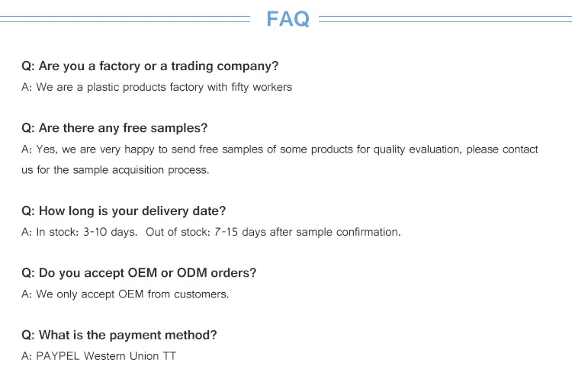Click the 'quality evaluation' phrase
The height and width of the screenshot is (392, 572).
pyautogui.click(x=416, y=149)
